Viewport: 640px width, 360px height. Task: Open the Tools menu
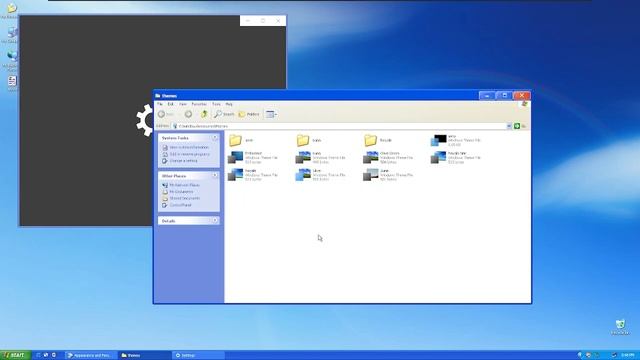point(216,104)
